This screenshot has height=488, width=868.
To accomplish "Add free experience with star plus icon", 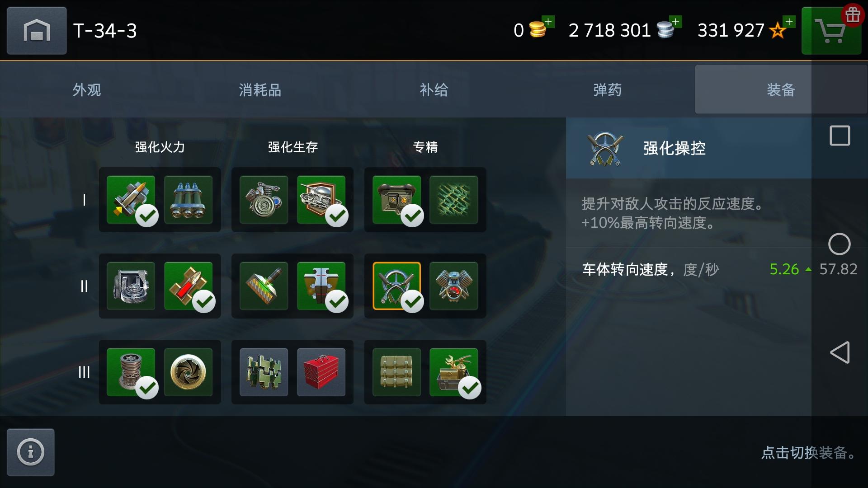I will pyautogui.click(x=789, y=22).
